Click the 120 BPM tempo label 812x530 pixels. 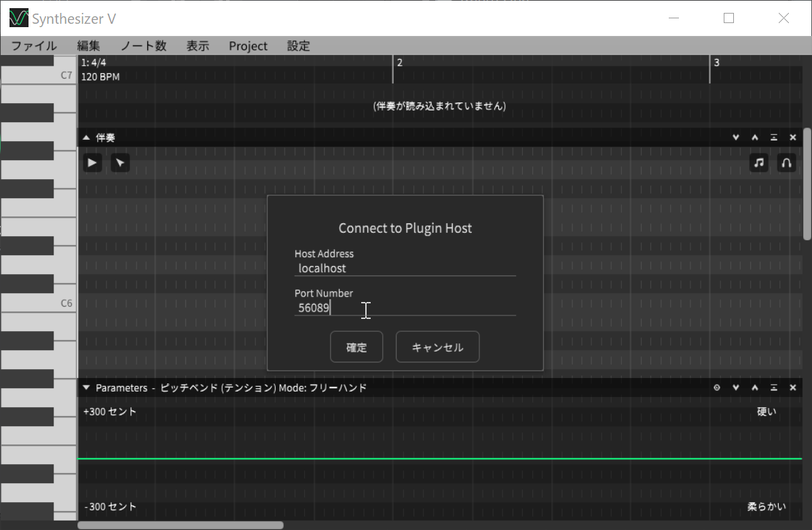point(100,77)
